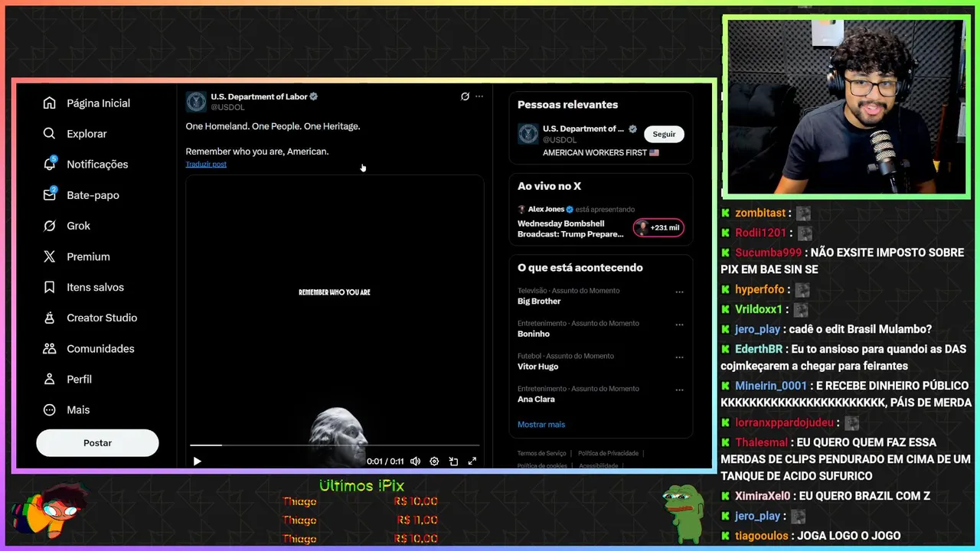Click the U.S. Department of Labor post avatar
The height and width of the screenshot is (551, 980).
196,102
